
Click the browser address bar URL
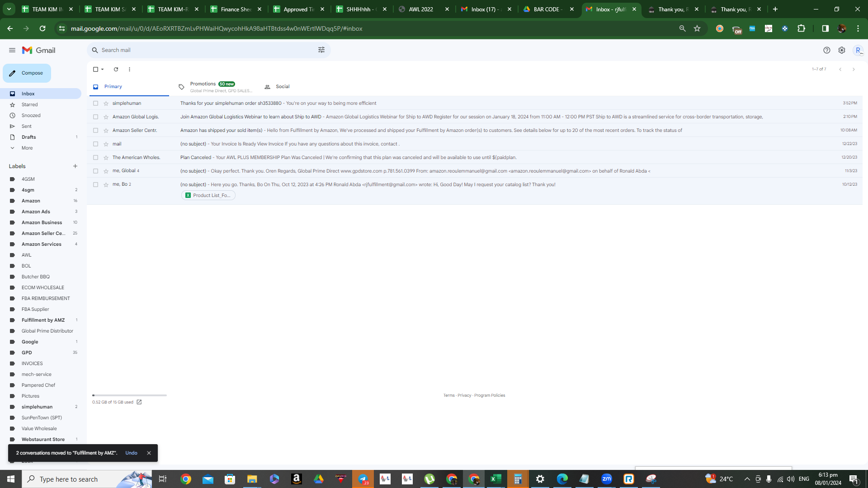[x=217, y=28]
